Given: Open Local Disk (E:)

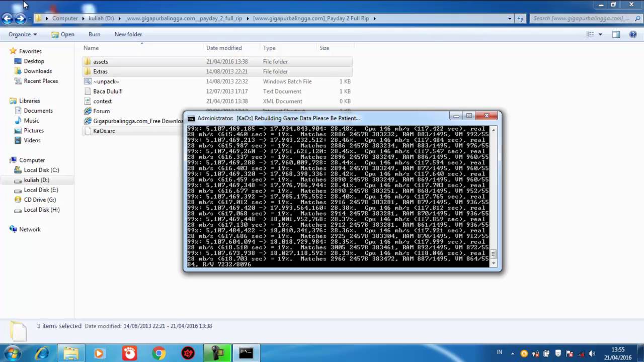Looking at the screenshot, I should point(41,190).
